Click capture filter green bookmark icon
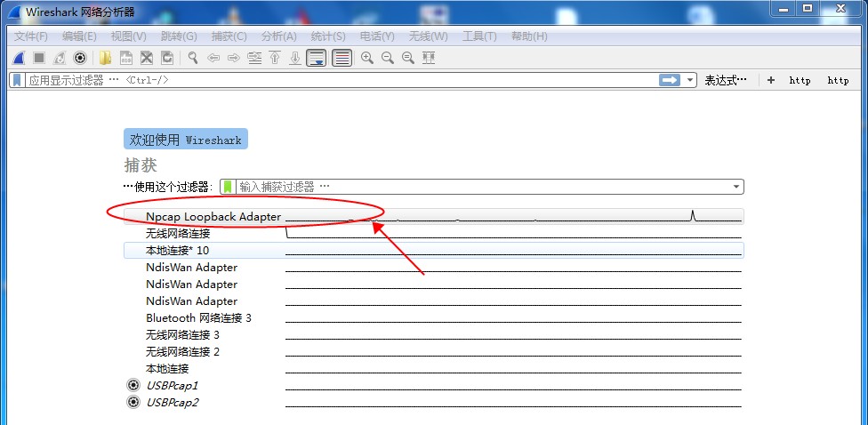The height and width of the screenshot is (425, 868). (x=228, y=187)
